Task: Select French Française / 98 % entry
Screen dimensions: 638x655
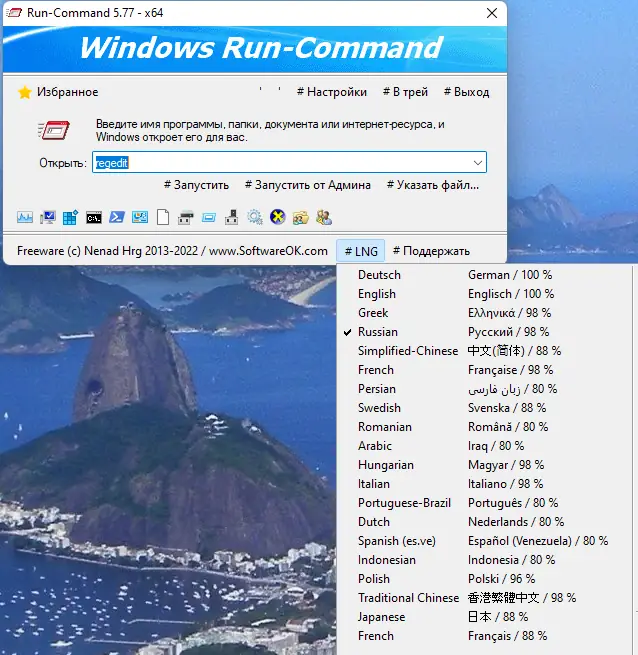Action: click(x=485, y=370)
